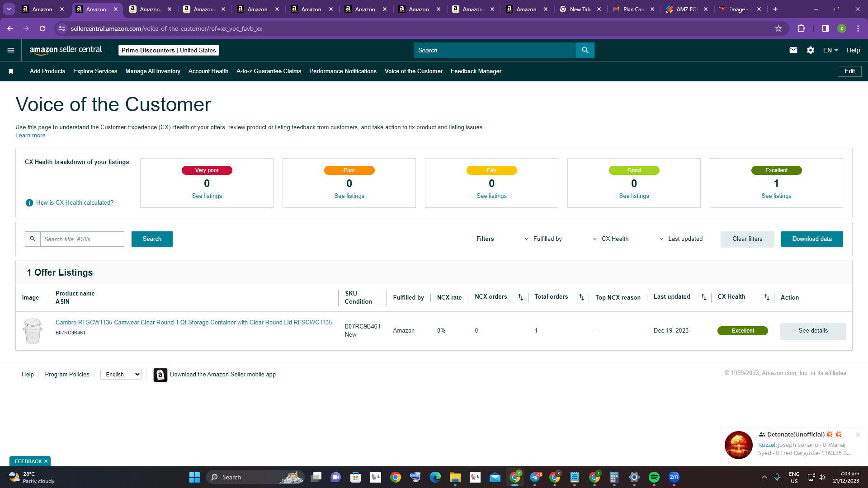Open How is CX Health calculated link
This screenshot has width=868, height=488.
coord(75,203)
